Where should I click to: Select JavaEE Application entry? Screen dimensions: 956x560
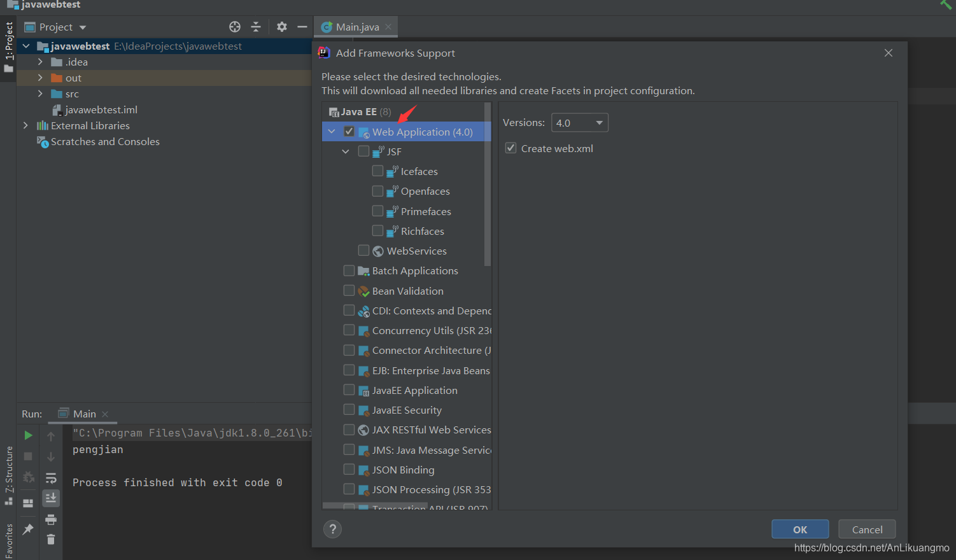[415, 390]
